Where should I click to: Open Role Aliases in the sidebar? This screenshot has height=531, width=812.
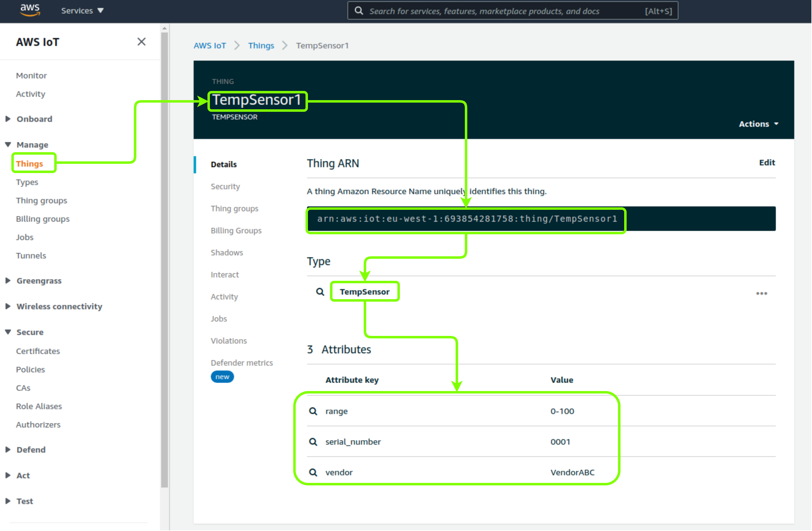(39, 407)
